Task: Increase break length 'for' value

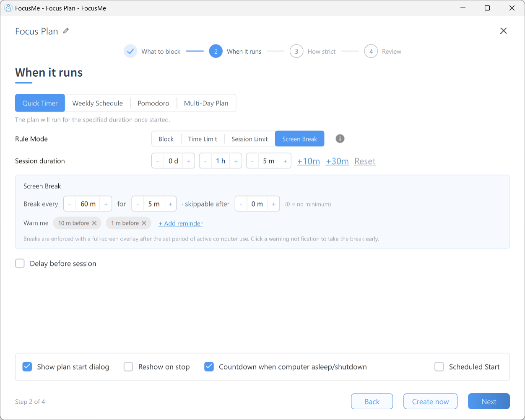Action: click(x=170, y=204)
